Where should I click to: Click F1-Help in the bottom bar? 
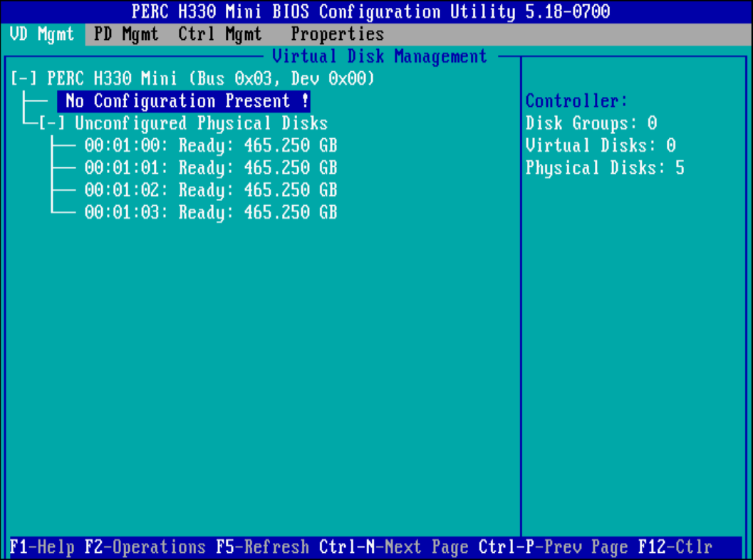[42, 547]
